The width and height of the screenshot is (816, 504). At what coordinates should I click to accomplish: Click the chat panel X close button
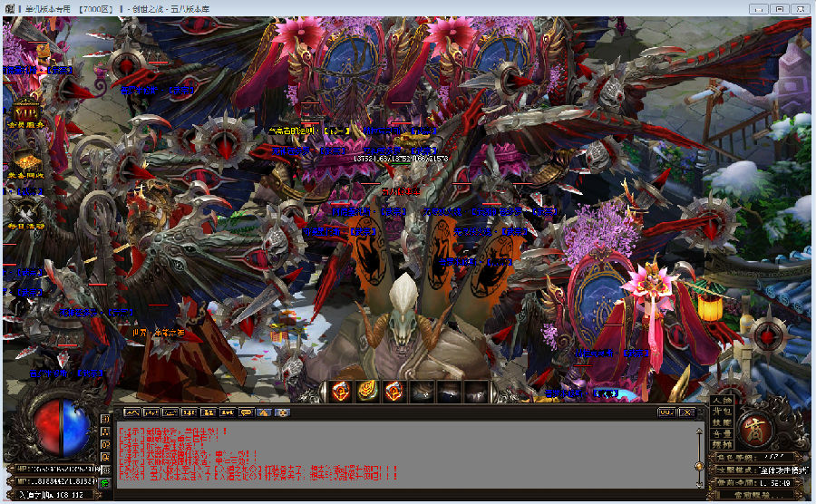click(687, 412)
